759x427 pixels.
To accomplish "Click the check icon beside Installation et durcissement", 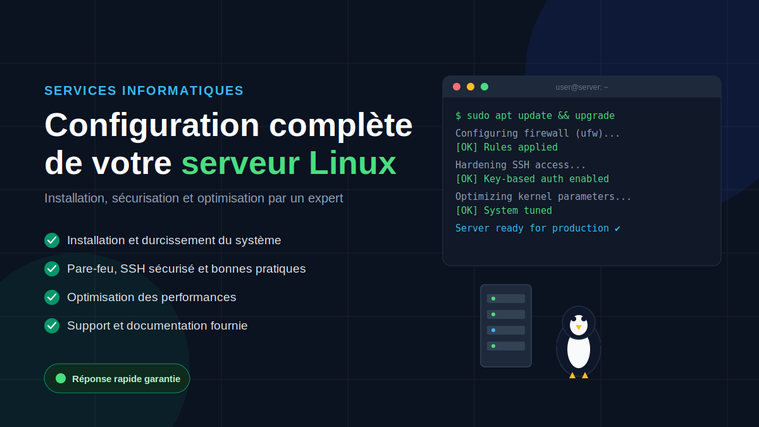I will coord(52,240).
